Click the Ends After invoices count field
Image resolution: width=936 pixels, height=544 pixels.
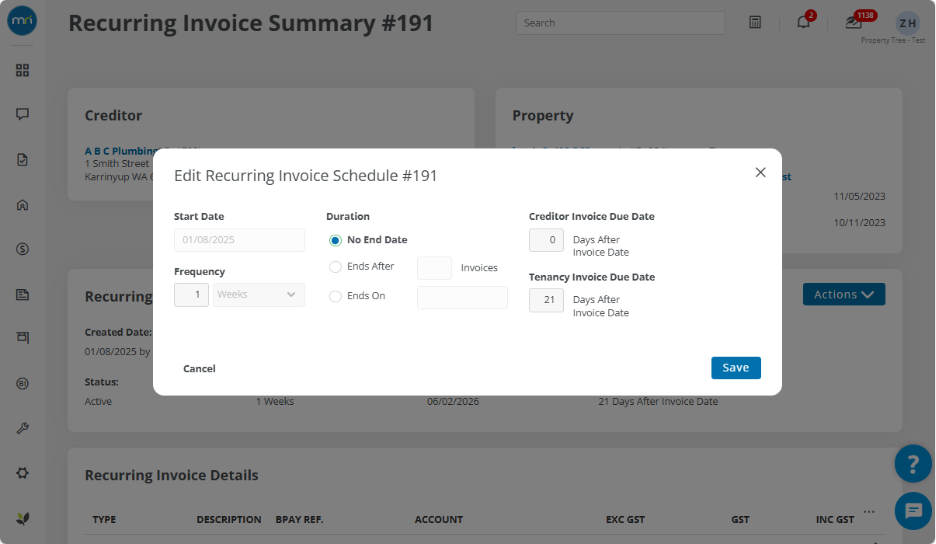click(434, 268)
